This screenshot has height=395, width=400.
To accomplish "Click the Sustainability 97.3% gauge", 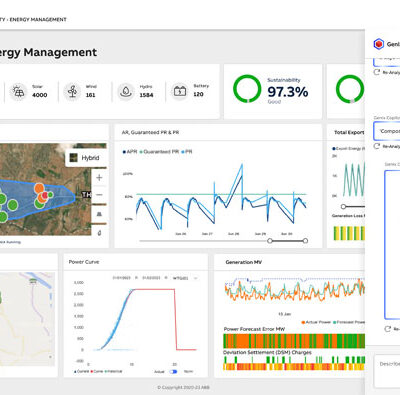I will point(247,89).
